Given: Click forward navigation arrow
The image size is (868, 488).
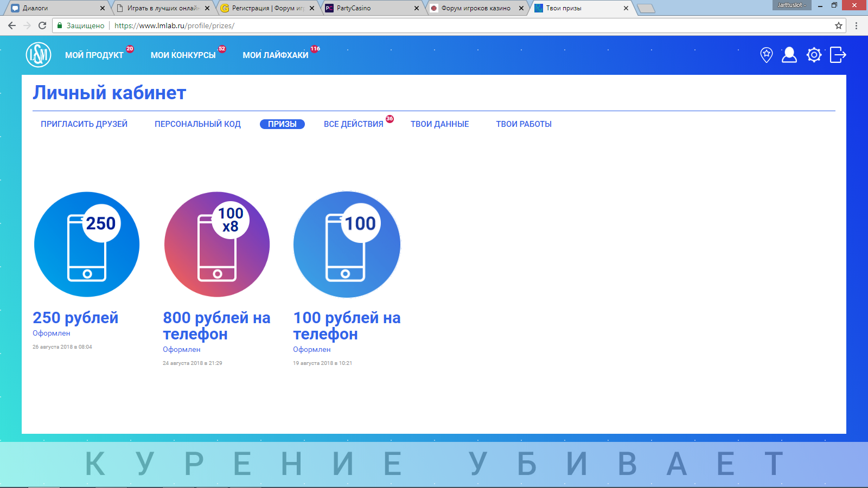Looking at the screenshot, I should pyautogui.click(x=27, y=25).
